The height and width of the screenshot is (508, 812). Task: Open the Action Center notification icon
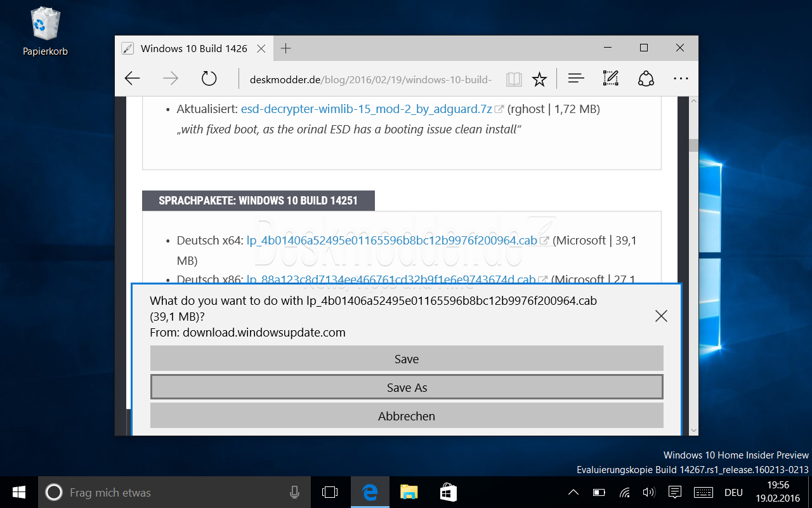[675, 492]
